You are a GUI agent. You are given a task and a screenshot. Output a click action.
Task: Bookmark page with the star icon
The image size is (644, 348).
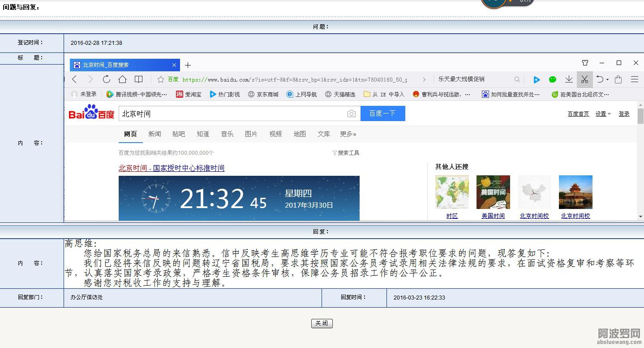tap(161, 79)
